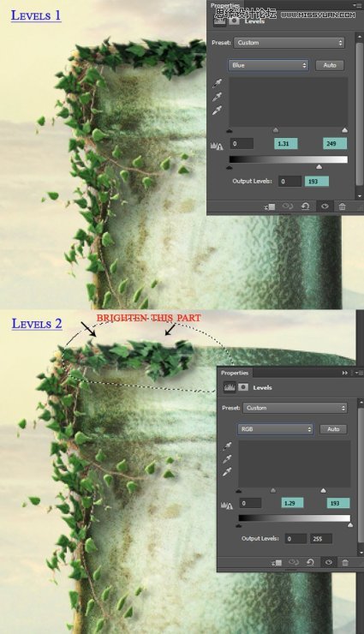The height and width of the screenshot is (634, 364).
Task: Toggle layer visibility eye in Blue-channel panel
Action: [x=325, y=206]
